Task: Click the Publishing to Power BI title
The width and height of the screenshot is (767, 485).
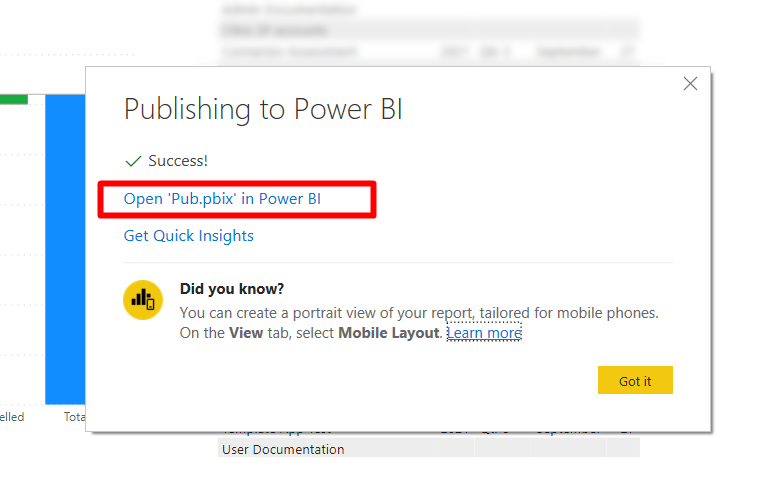Action: tap(263, 109)
